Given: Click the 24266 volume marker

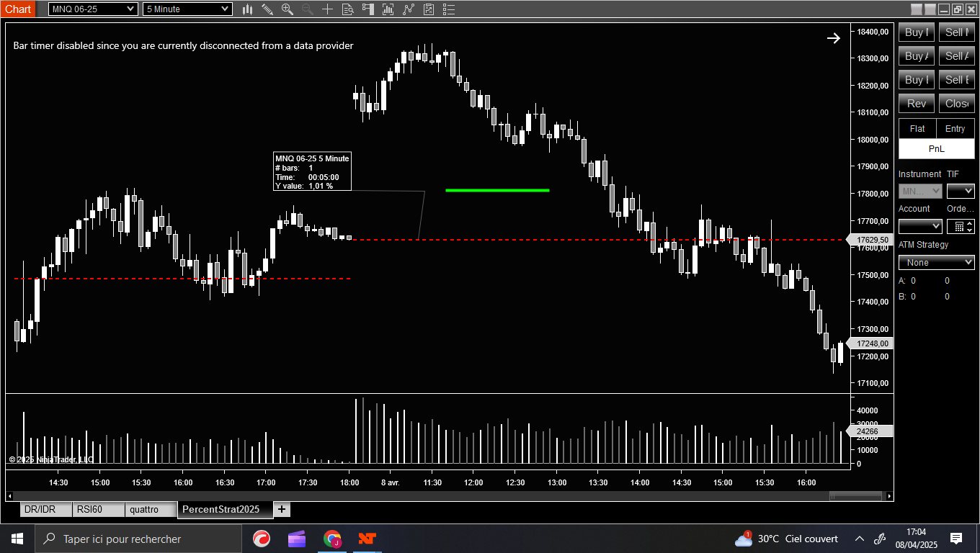Looking at the screenshot, I should [871, 431].
